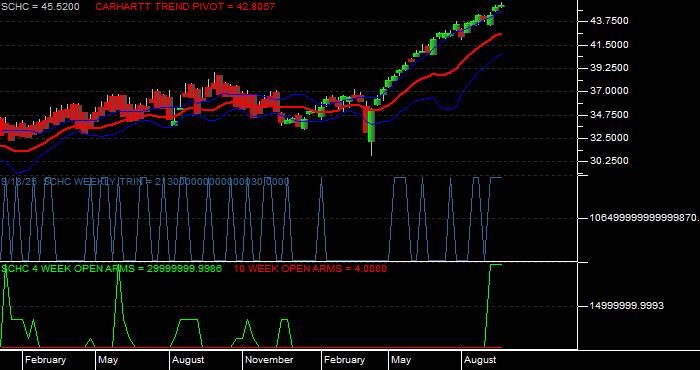Click the 39.2500 price axis label
700x370 pixels.
point(609,68)
